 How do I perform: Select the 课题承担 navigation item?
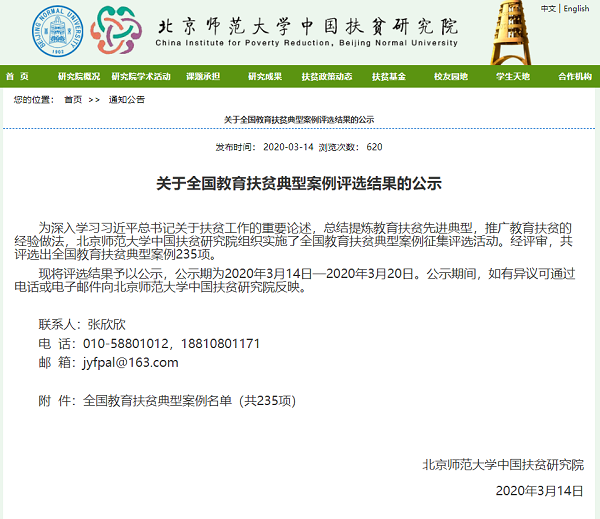tap(203, 77)
